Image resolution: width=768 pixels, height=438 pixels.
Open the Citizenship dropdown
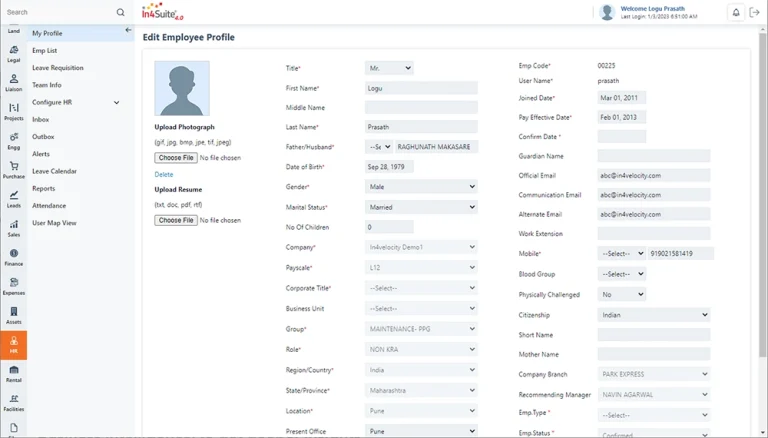tap(654, 315)
